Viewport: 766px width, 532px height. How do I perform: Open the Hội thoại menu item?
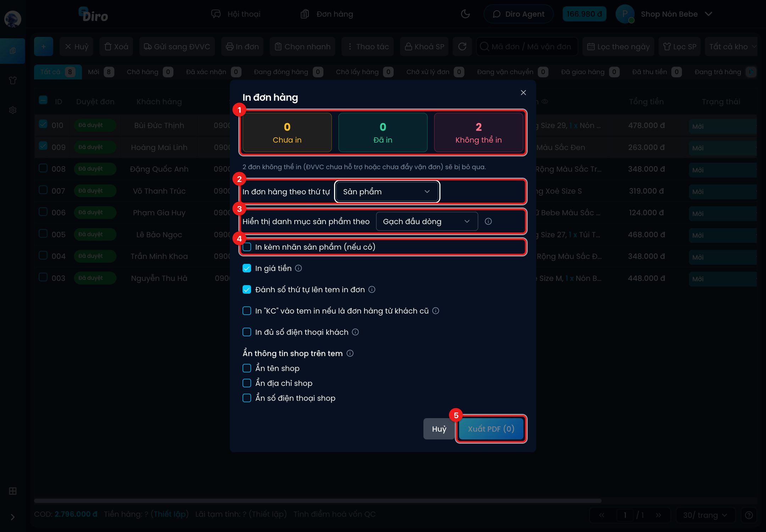pos(236,14)
